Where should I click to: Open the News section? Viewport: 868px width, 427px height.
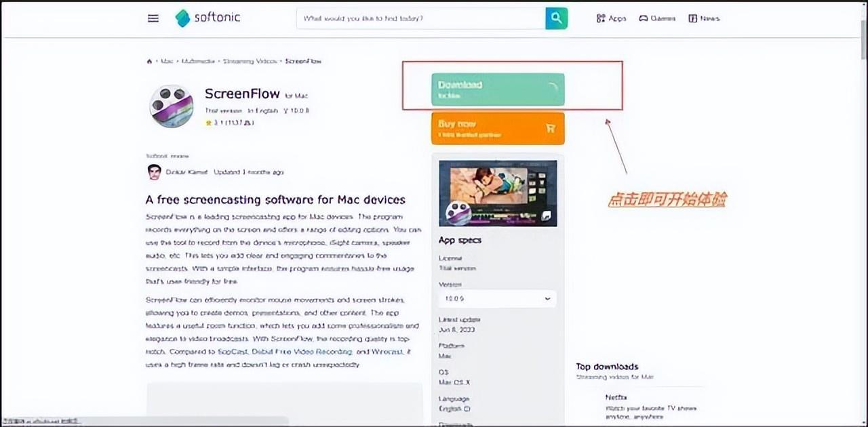pyautogui.click(x=704, y=18)
